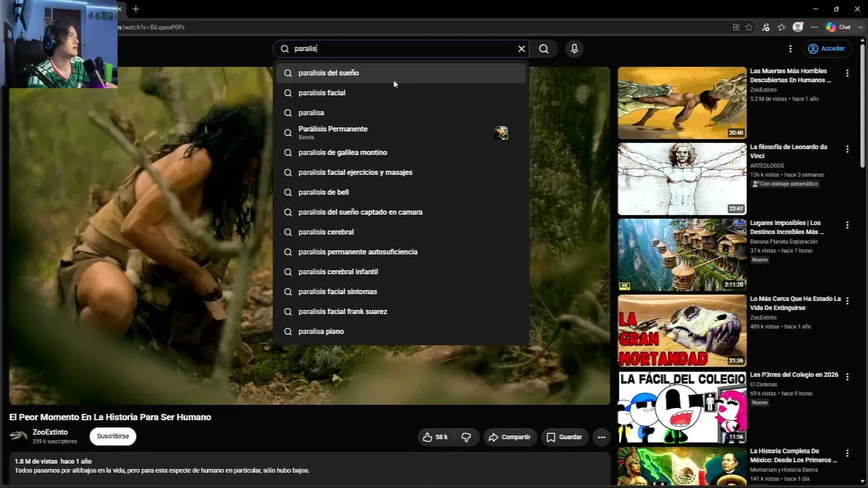Viewport: 868px width, 488px height.
Task: Open the browser's three-dot settings menu
Action: 813,27
